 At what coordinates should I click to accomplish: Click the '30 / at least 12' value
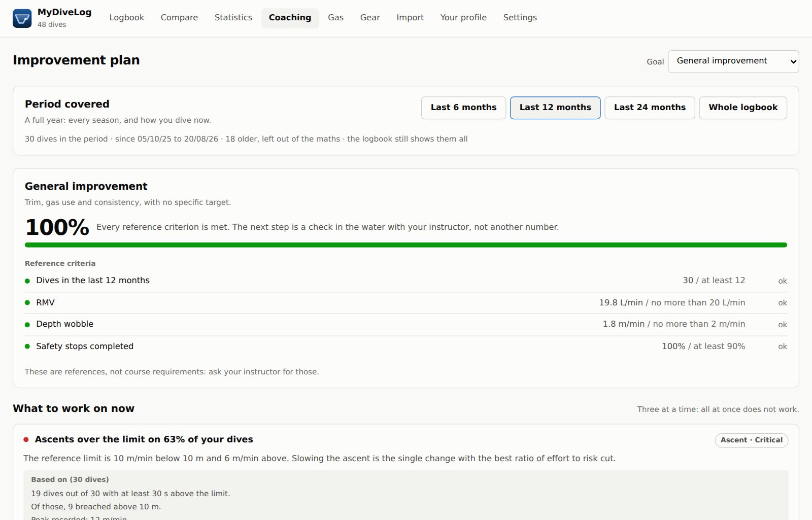(x=714, y=281)
